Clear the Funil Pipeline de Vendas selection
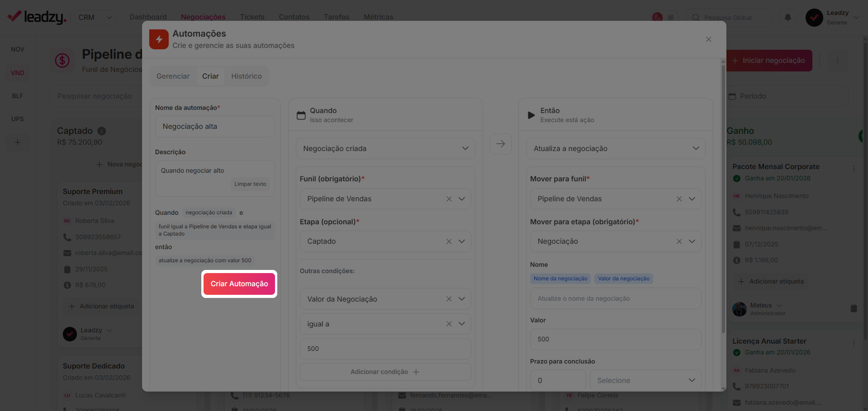Image resolution: width=868 pixels, height=411 pixels. 449,199
